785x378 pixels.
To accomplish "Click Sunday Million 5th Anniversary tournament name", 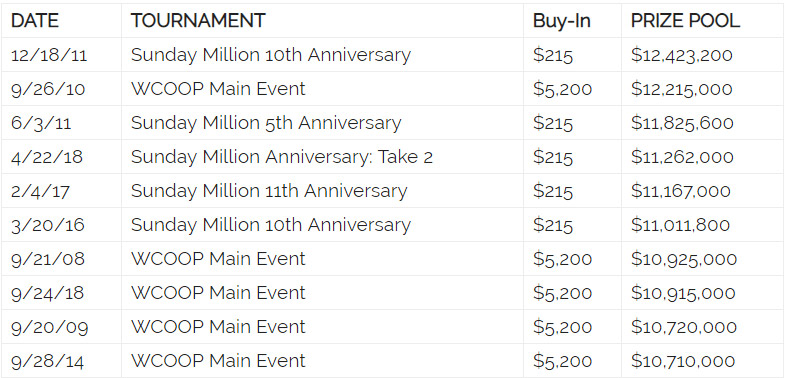I will (x=266, y=123).
